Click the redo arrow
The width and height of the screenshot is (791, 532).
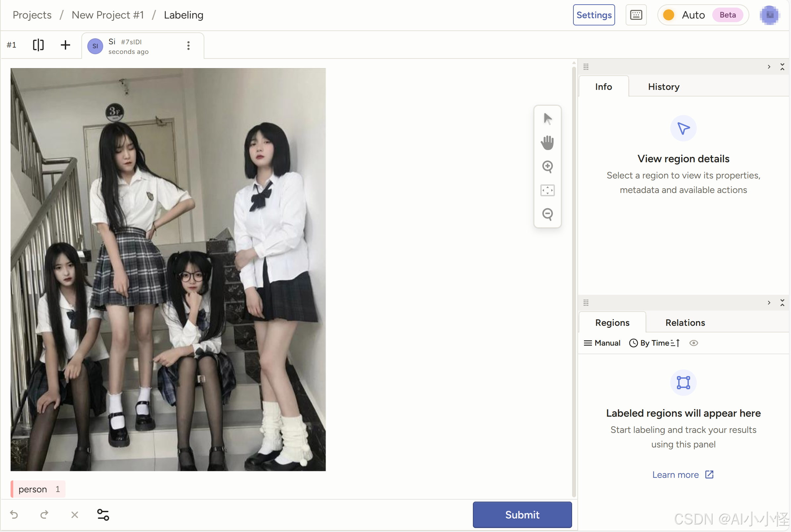click(44, 515)
